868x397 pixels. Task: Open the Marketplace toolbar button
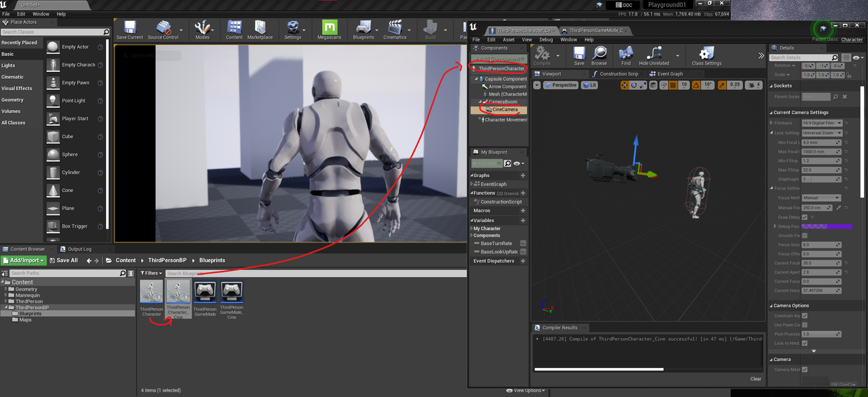(260, 30)
